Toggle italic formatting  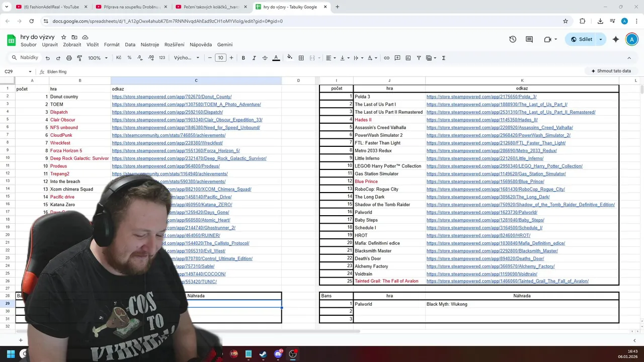[x=254, y=58]
